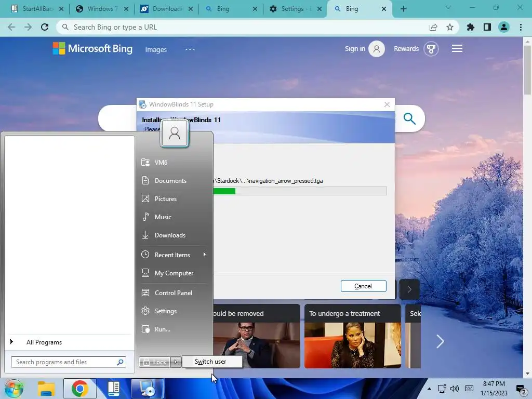Open the Bing hamburger menu
The image size is (532, 399).
457,48
